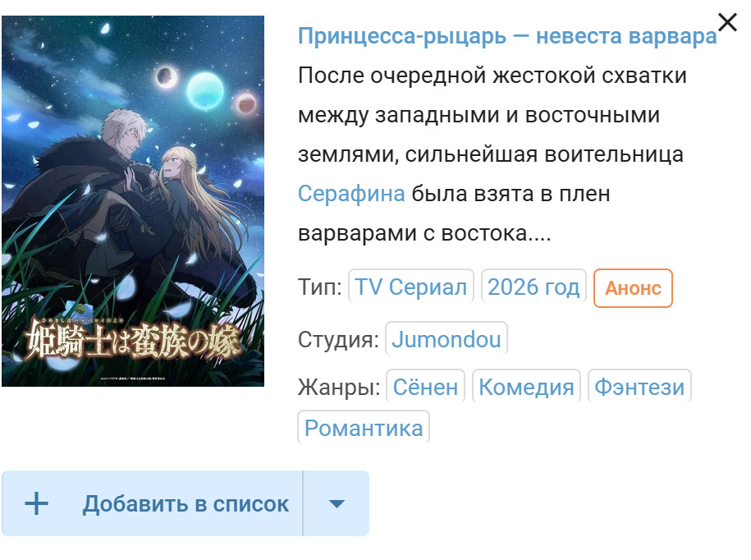Select the 'Фэнтези' genre tag
751x560 pixels.
(639, 387)
